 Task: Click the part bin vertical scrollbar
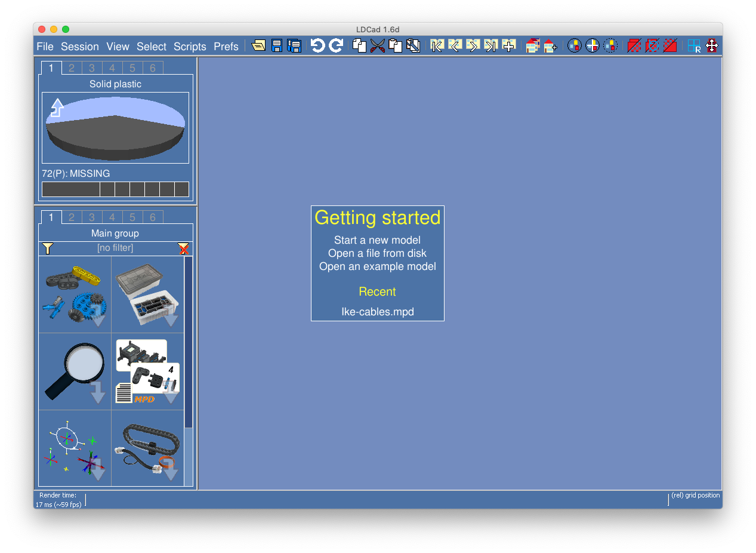189,342
